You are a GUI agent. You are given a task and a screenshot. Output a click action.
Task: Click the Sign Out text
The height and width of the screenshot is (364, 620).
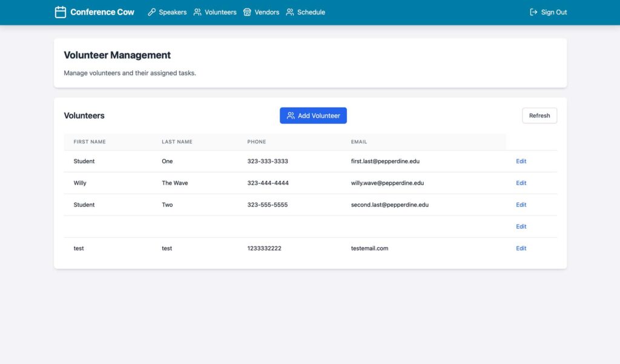554,12
